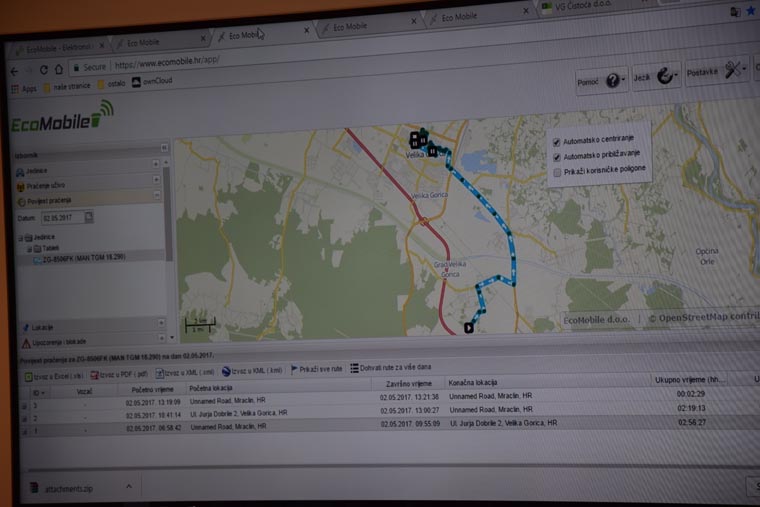
Task: Click the topmost stop marker on the map
Action: click(415, 136)
